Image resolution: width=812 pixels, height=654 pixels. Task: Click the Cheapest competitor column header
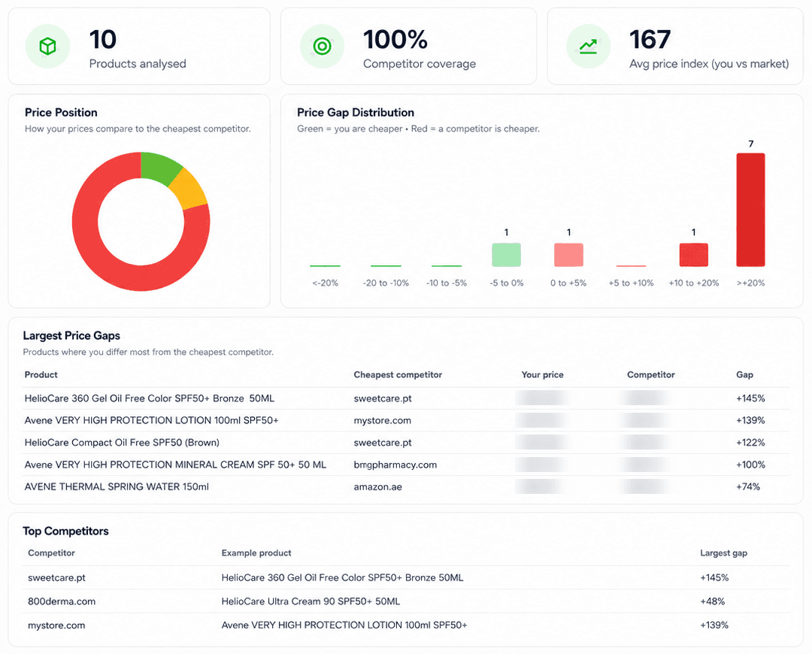tap(398, 374)
